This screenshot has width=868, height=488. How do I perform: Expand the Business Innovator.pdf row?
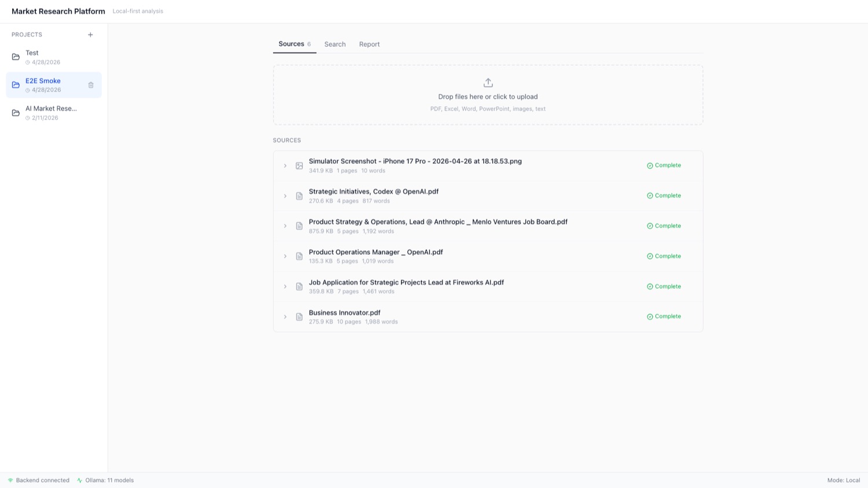(x=285, y=317)
